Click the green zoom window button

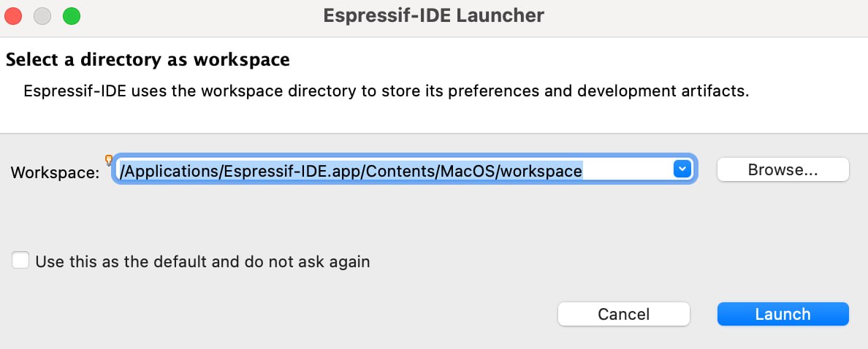[71, 16]
